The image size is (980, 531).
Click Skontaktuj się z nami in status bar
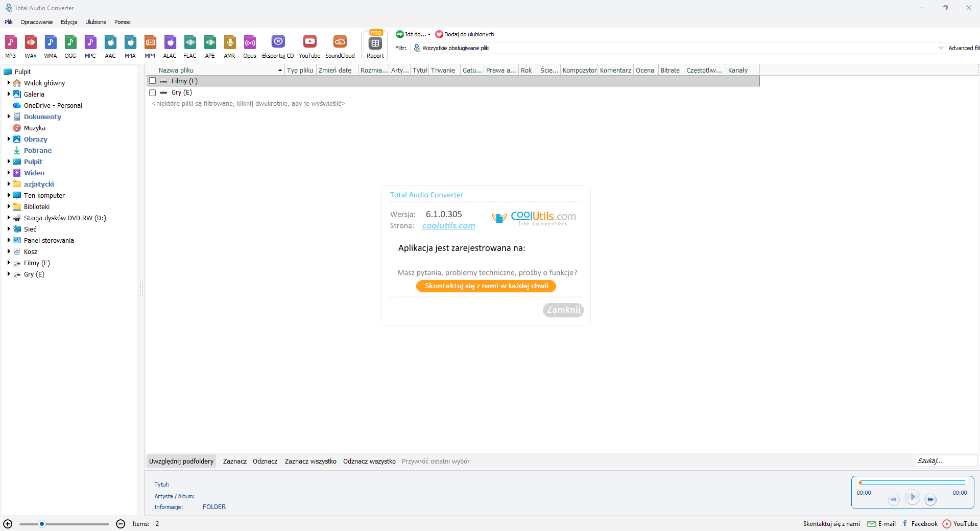point(831,524)
